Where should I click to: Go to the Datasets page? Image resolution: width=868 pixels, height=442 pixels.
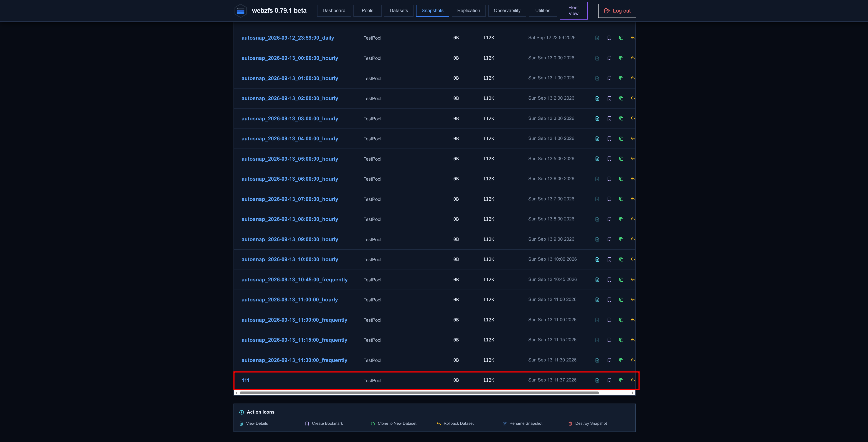coord(399,10)
